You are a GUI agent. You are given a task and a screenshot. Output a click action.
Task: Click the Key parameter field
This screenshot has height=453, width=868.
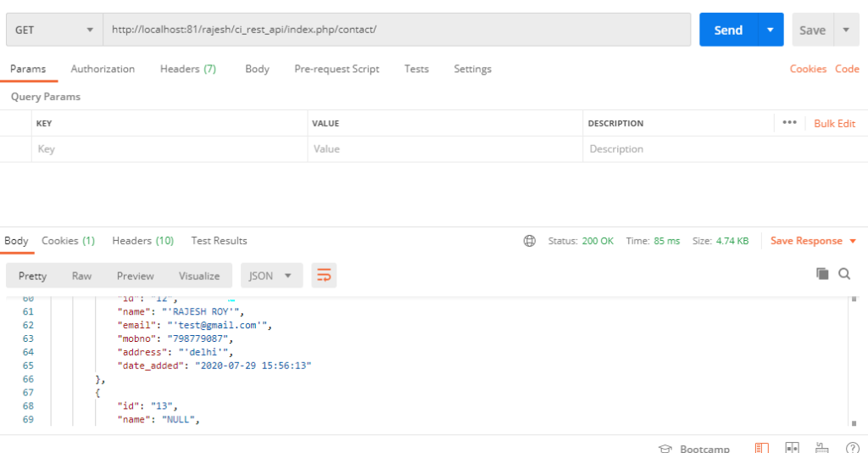170,149
